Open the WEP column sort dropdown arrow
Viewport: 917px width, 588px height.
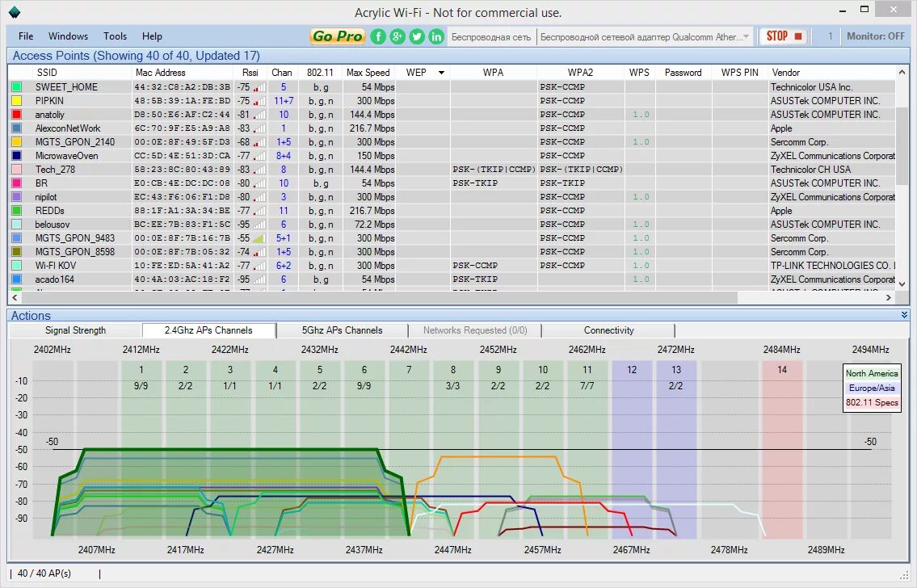[442, 73]
